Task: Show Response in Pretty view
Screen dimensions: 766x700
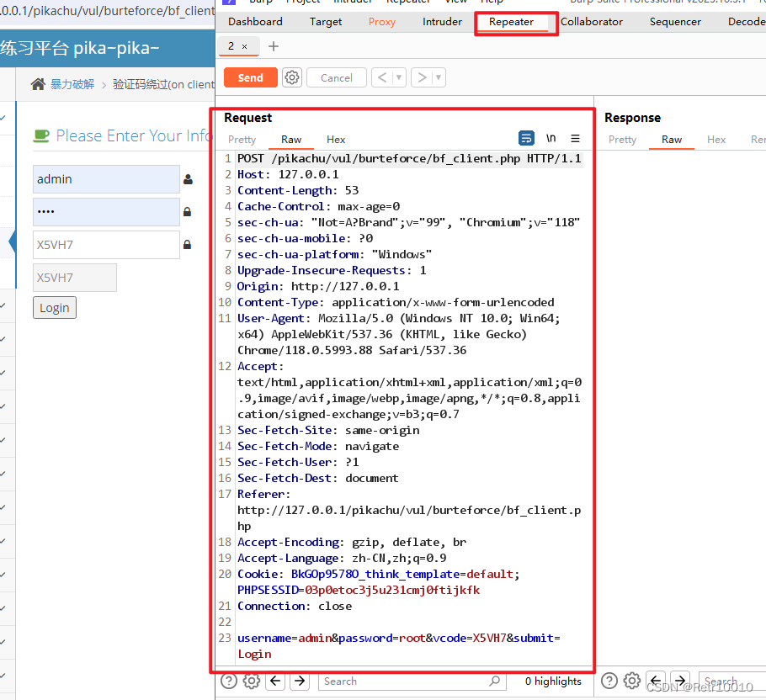Action: (x=622, y=140)
